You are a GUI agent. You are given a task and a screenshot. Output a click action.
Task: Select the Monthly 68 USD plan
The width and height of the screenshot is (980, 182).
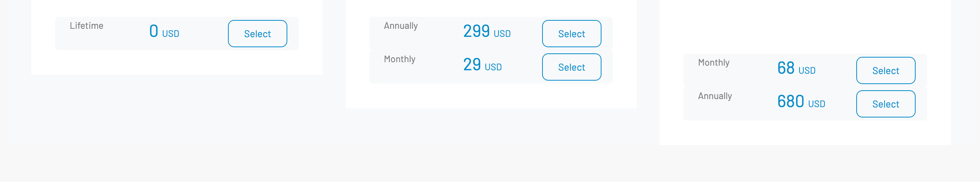[x=886, y=71]
